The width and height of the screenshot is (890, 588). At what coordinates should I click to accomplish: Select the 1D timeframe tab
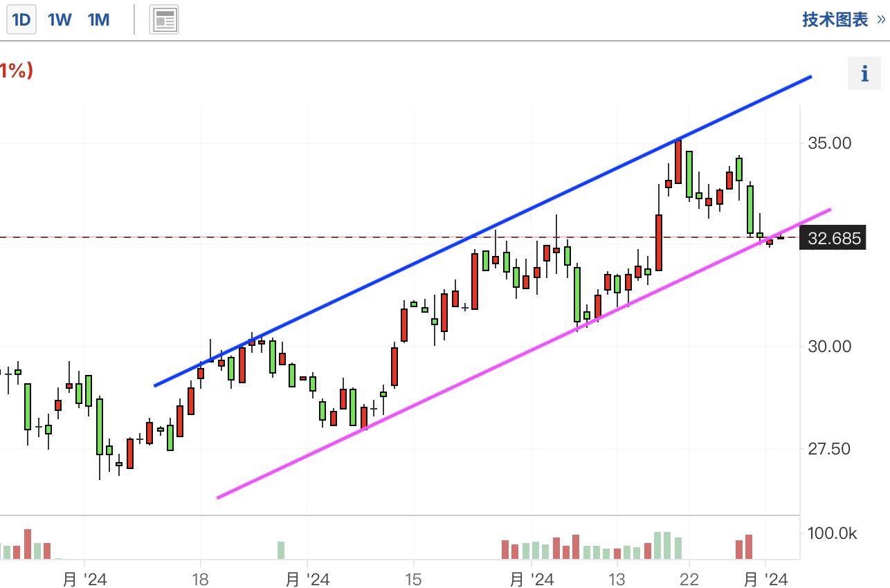[21, 19]
